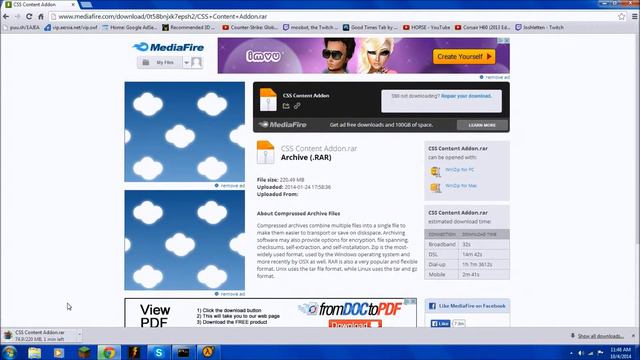Viewport: 640px width, 360px height.
Task: Close the IMVU banner ad
Action: point(507,40)
